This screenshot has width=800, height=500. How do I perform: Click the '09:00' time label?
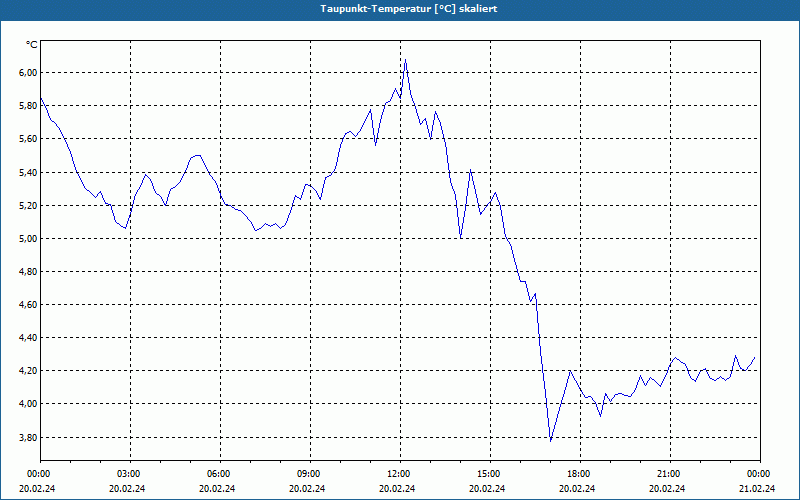307,474
